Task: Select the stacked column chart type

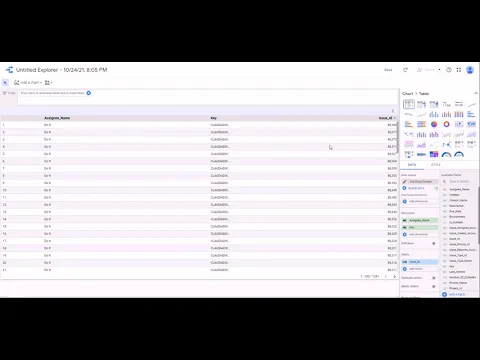Action: 446,114
